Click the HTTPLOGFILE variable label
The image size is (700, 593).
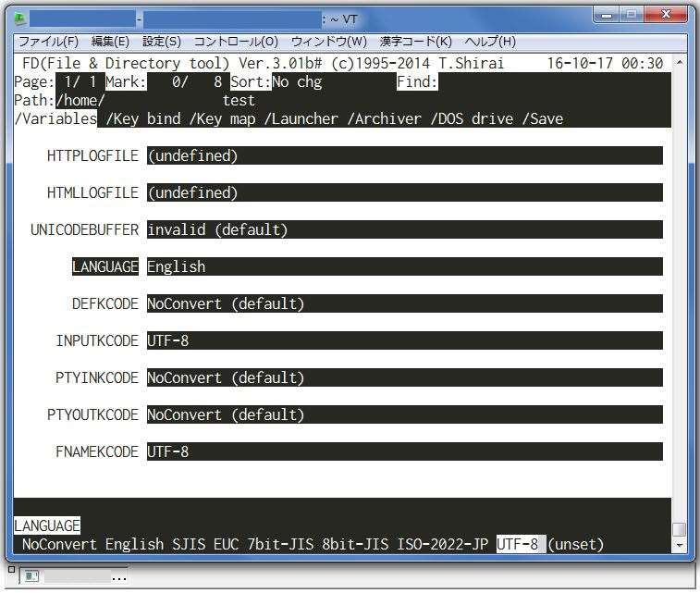click(x=92, y=155)
